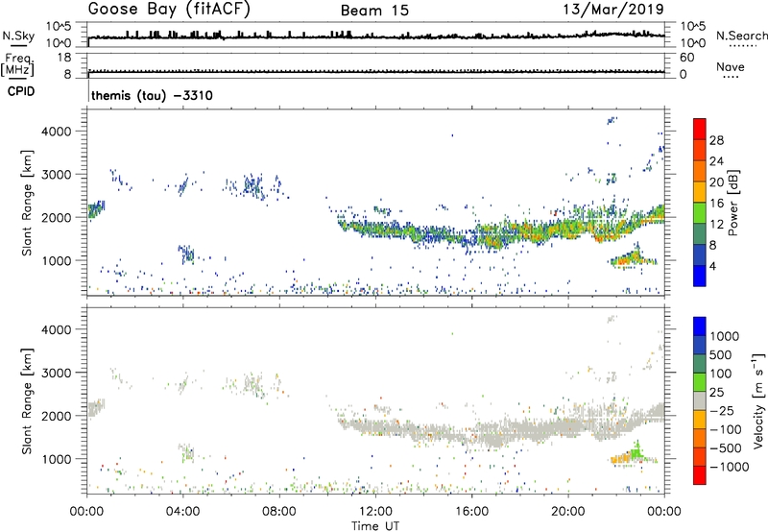
Task: Click the noise sky trace in top panel
Action: (376, 36)
